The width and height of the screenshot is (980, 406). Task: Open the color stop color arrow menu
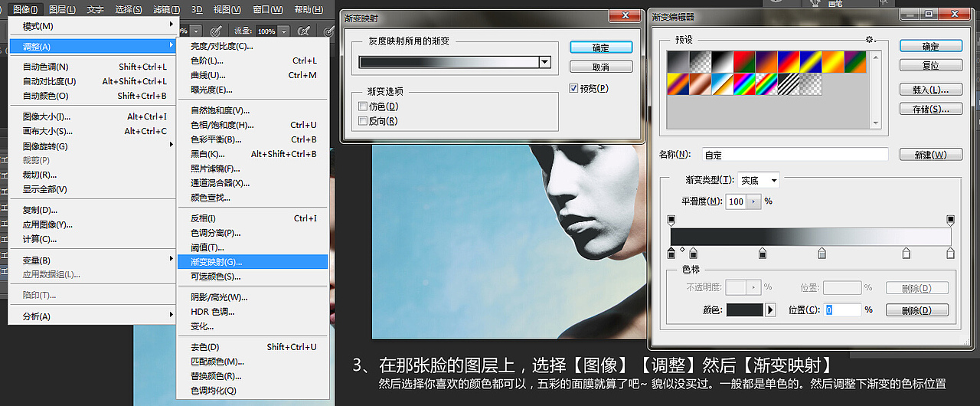(771, 309)
